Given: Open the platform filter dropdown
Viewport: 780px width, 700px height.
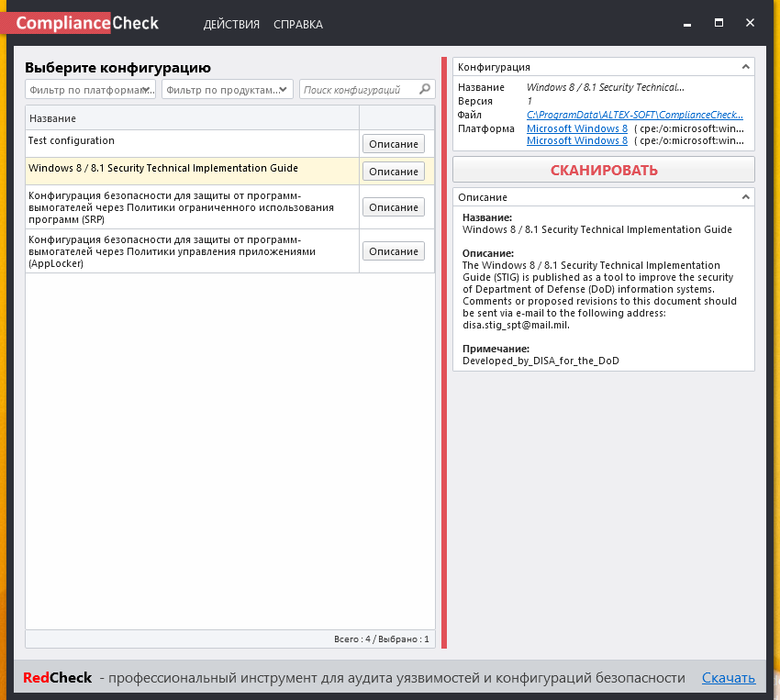Looking at the screenshot, I should point(90,90).
